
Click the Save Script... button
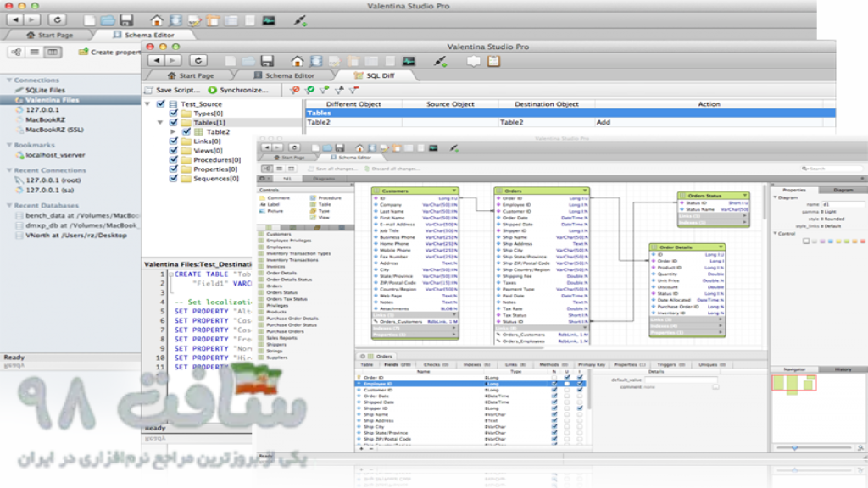(x=173, y=90)
